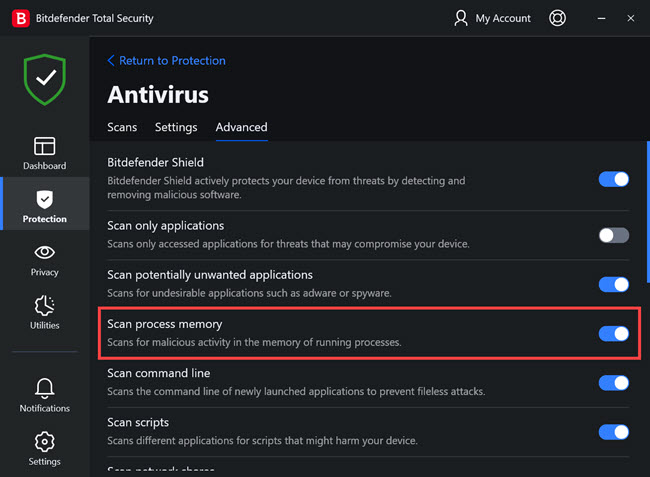Switch to the Antivirus Settings tab
Viewport: 650px width, 477px height.
(x=176, y=127)
